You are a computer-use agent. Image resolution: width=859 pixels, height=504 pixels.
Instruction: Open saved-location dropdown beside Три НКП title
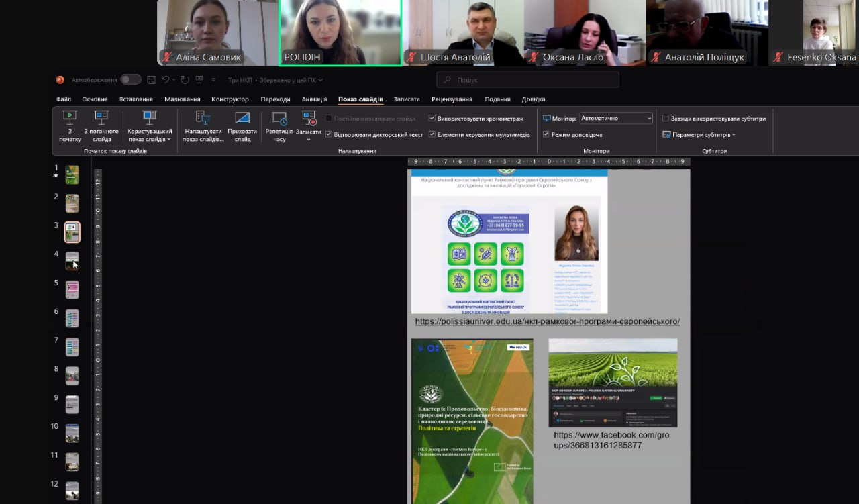[x=321, y=80]
